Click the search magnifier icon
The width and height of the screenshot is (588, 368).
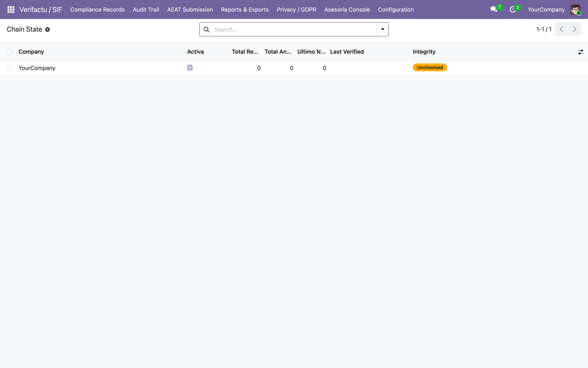pyautogui.click(x=206, y=29)
